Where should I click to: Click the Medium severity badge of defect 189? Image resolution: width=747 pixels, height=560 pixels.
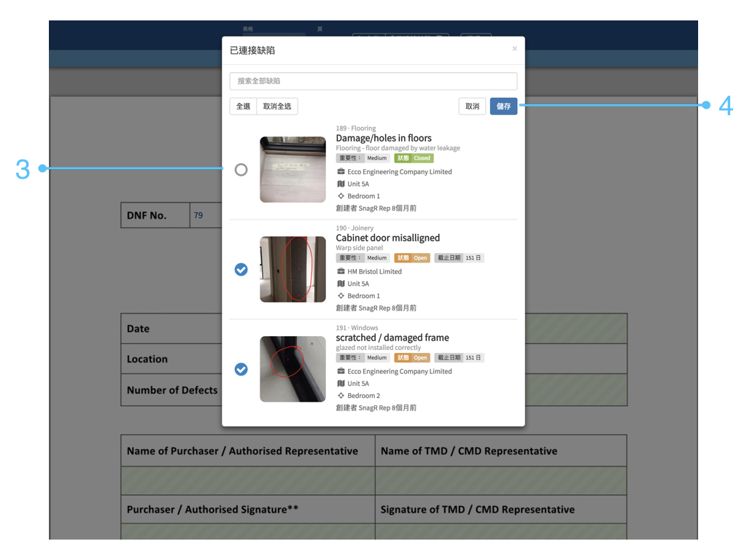363,158
